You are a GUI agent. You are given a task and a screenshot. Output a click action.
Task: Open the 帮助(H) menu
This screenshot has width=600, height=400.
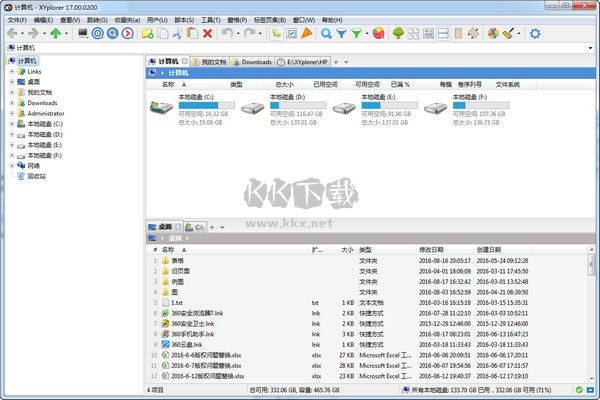[332, 20]
